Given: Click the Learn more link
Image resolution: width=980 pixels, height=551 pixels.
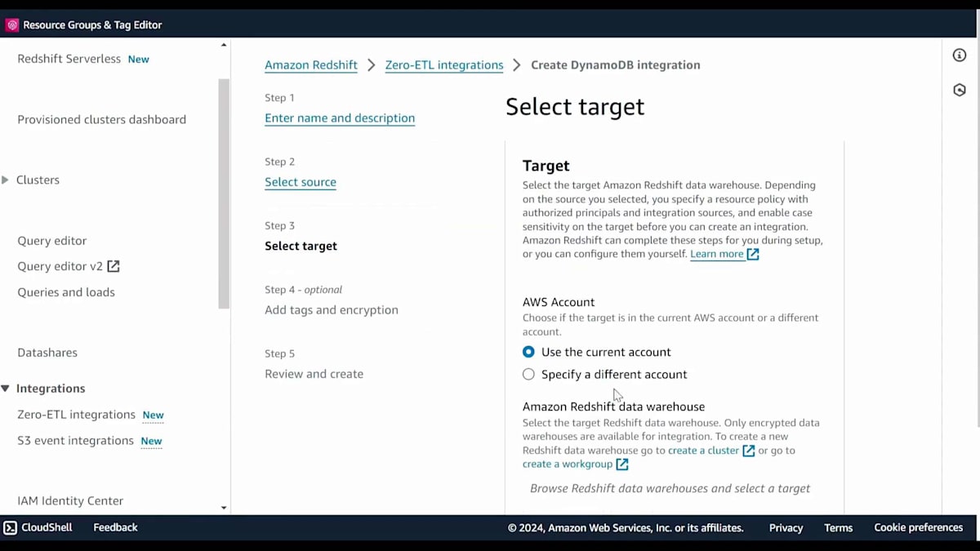Looking at the screenshot, I should pyautogui.click(x=717, y=254).
